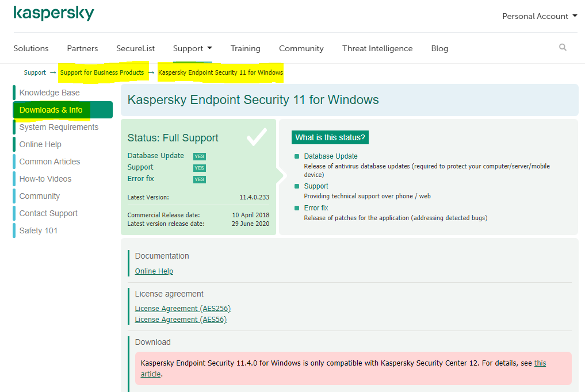Navigate to the Blog section

439,48
